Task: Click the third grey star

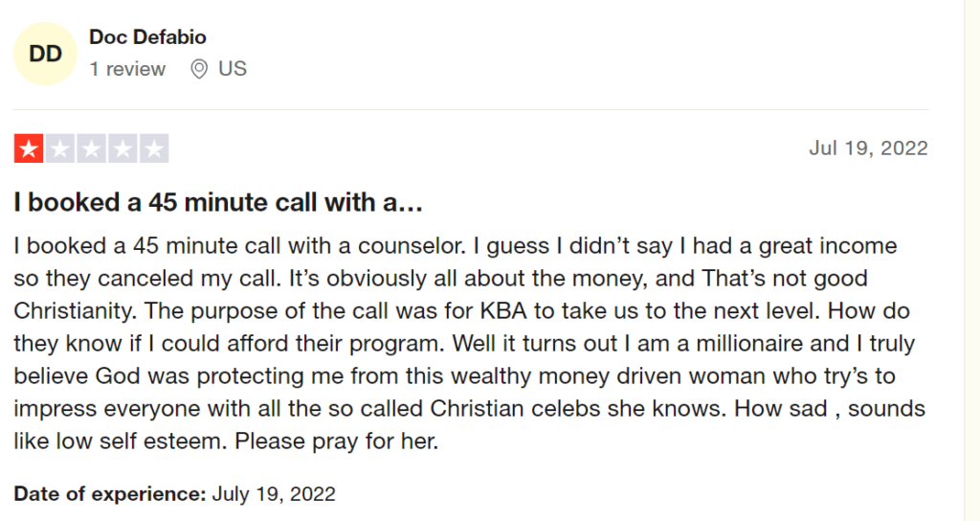Action: (91, 149)
